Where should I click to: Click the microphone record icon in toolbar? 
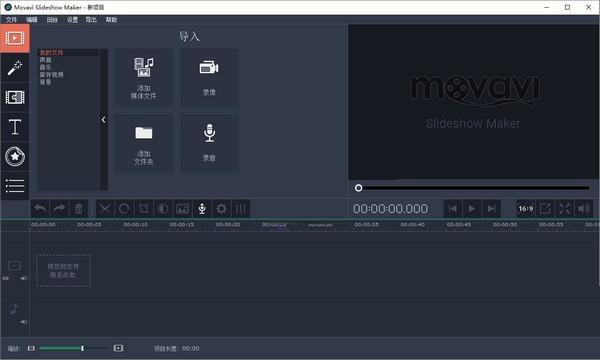202,209
